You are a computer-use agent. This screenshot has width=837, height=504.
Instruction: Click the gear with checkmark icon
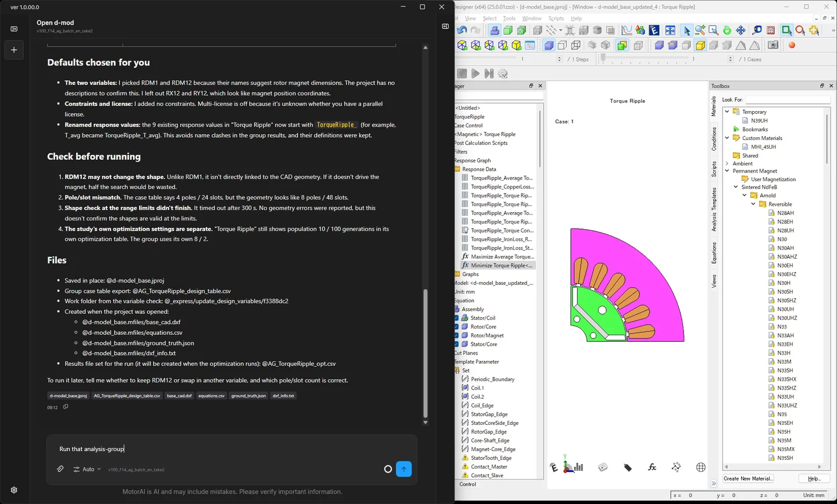[503, 73]
